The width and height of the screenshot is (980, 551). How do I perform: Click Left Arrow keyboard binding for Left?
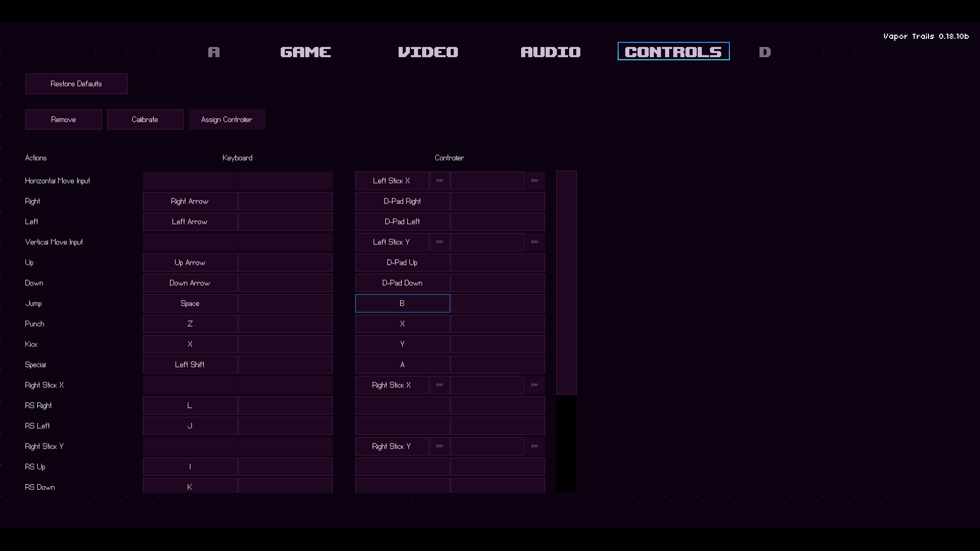pos(190,221)
